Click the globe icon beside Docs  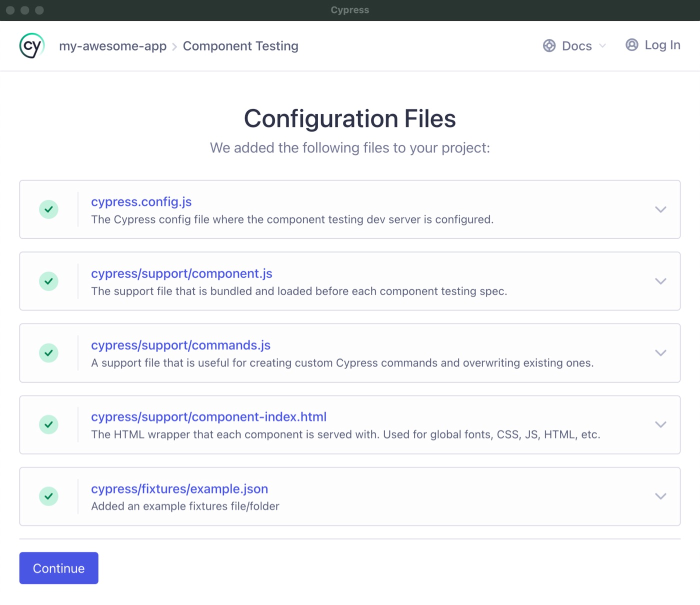point(550,45)
